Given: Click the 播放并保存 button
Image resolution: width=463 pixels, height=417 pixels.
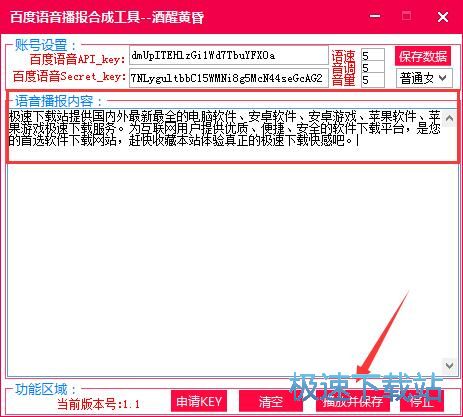Looking at the screenshot, I should (353, 401).
